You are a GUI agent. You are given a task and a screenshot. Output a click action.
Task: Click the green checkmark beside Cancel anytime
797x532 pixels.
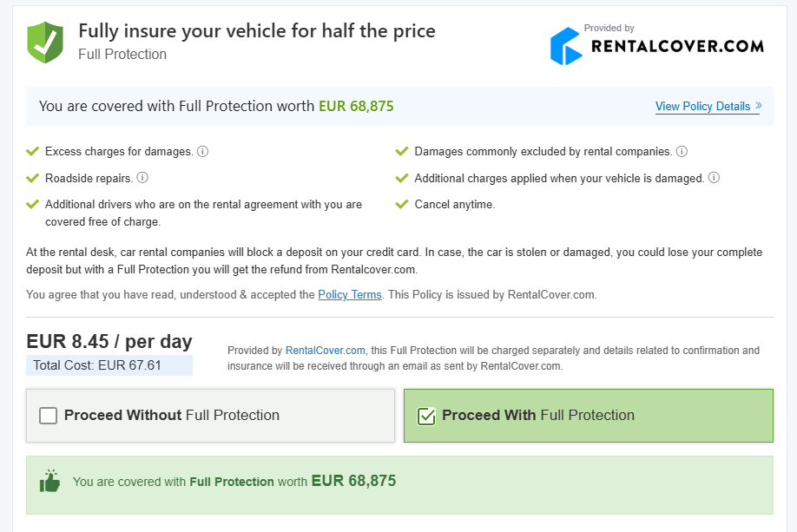coord(402,205)
